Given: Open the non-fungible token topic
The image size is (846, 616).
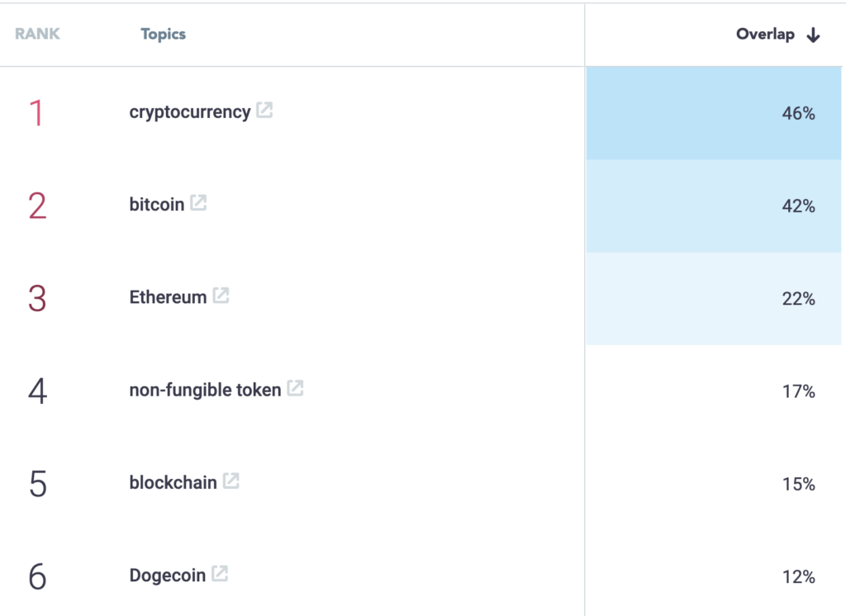Looking at the screenshot, I should point(205,390).
